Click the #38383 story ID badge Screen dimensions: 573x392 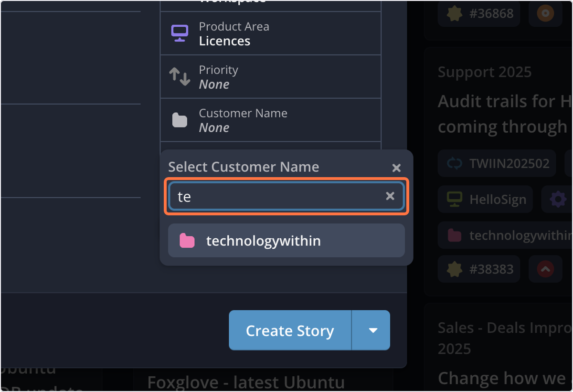coord(479,269)
